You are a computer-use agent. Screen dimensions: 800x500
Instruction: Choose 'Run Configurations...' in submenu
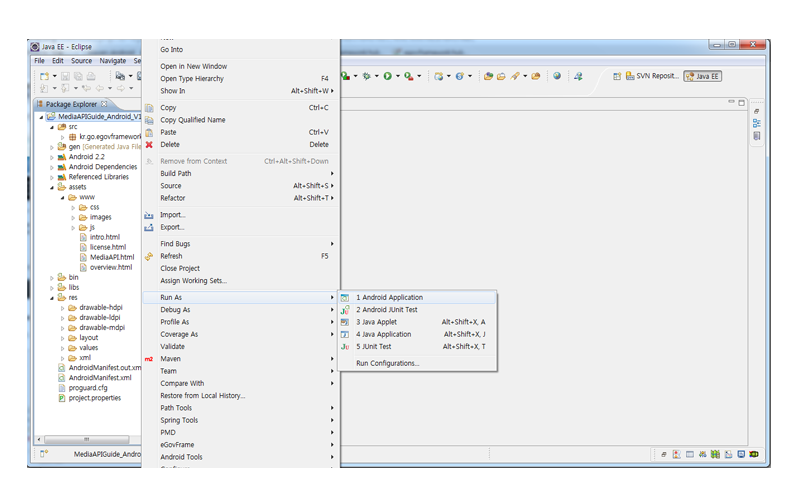click(x=387, y=363)
